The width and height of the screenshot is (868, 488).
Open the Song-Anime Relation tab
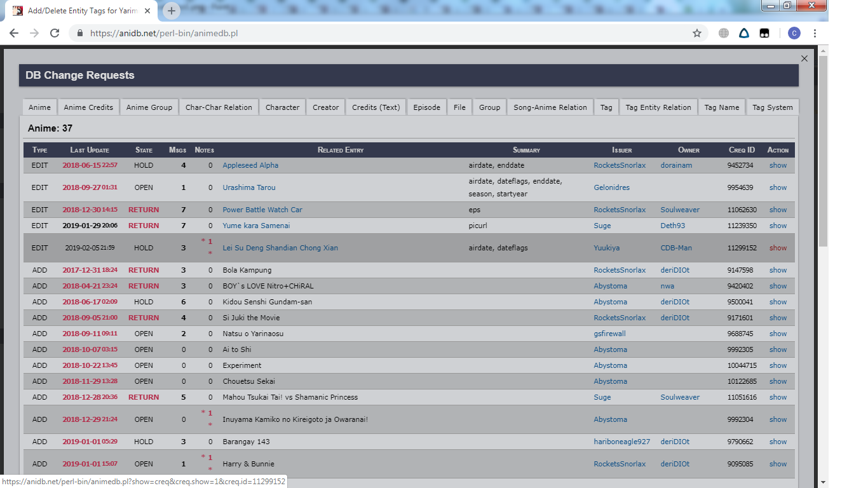(x=550, y=107)
